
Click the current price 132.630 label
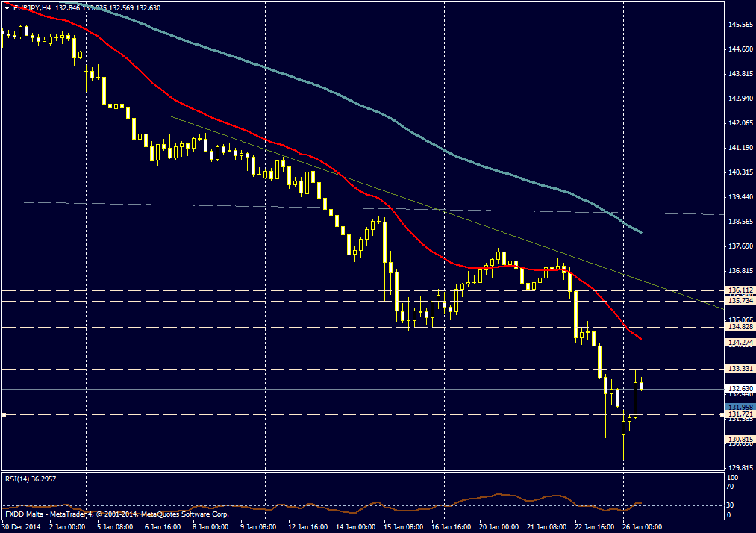738,389
